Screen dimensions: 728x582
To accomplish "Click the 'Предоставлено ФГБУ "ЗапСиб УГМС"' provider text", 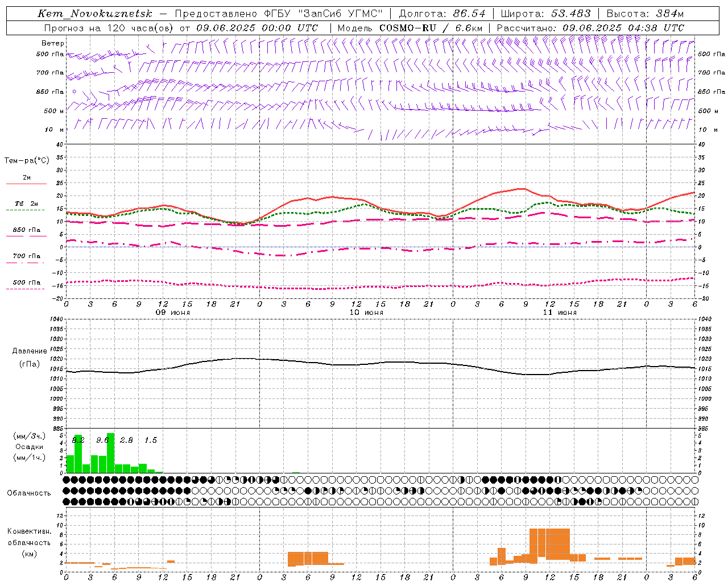I will point(279,14).
